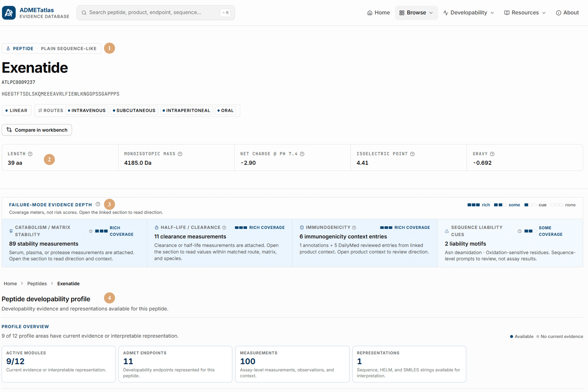Click the Immunogenicity shield icon

pos(302,227)
